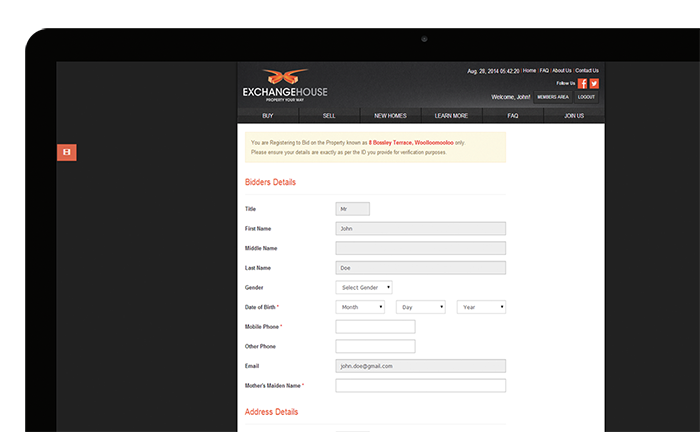Viewport: 700px width, 432px height.
Task: Click the Mobile Phone input field
Action: tap(375, 327)
